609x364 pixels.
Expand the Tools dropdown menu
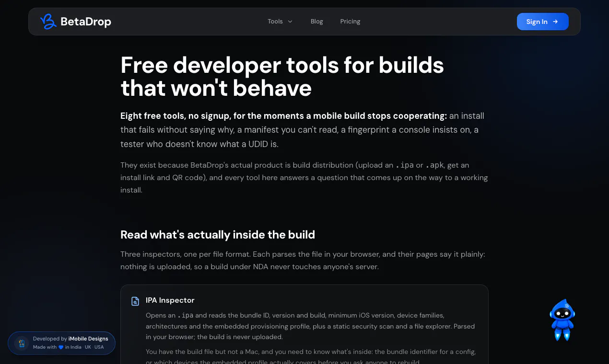tap(280, 22)
